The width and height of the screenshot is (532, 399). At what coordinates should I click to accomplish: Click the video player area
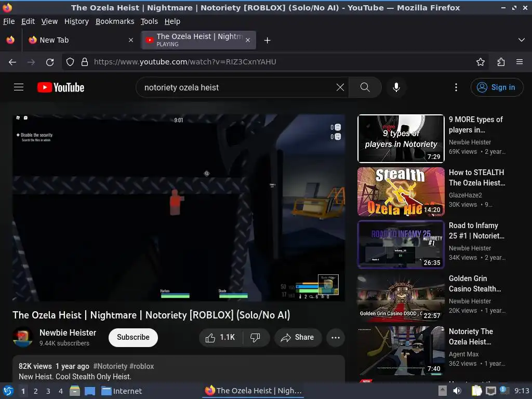(x=179, y=208)
